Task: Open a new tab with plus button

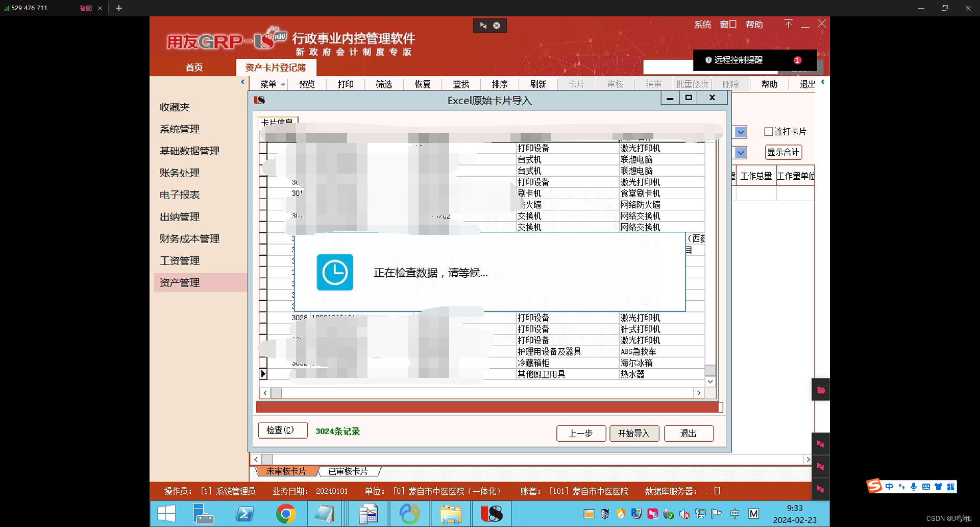Action: 119,8
